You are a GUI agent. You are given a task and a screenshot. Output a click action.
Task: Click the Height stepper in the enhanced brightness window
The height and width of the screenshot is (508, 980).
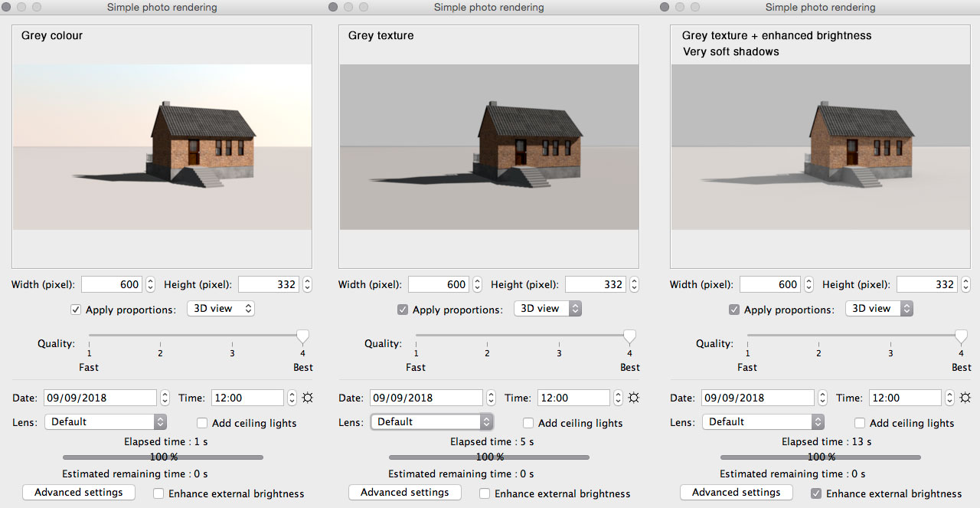tap(965, 284)
